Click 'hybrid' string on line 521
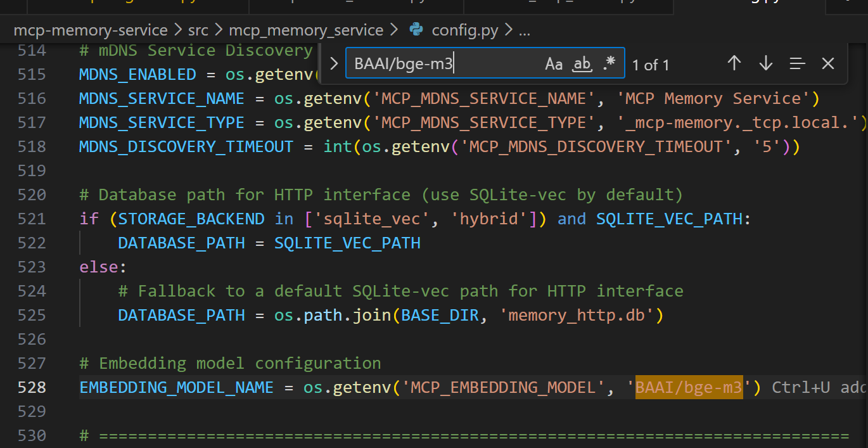The width and height of the screenshot is (868, 448). pyautogui.click(x=488, y=219)
